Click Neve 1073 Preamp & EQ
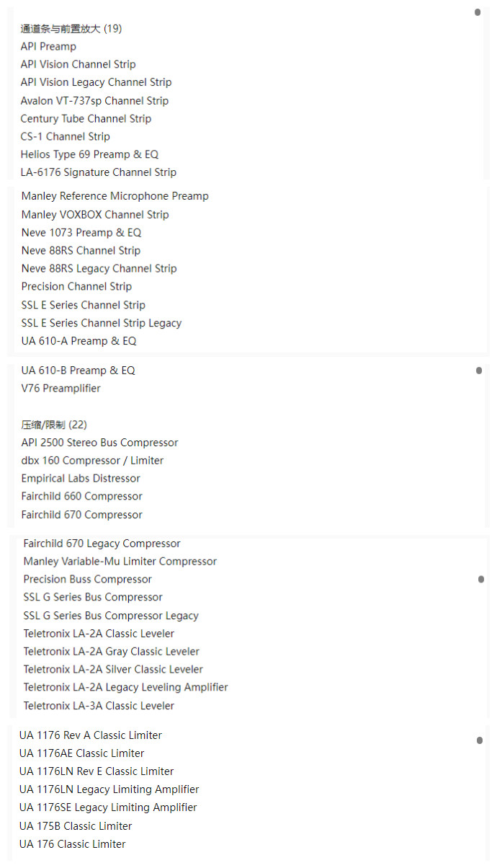Image resolution: width=497 pixels, height=868 pixels. [x=81, y=232]
